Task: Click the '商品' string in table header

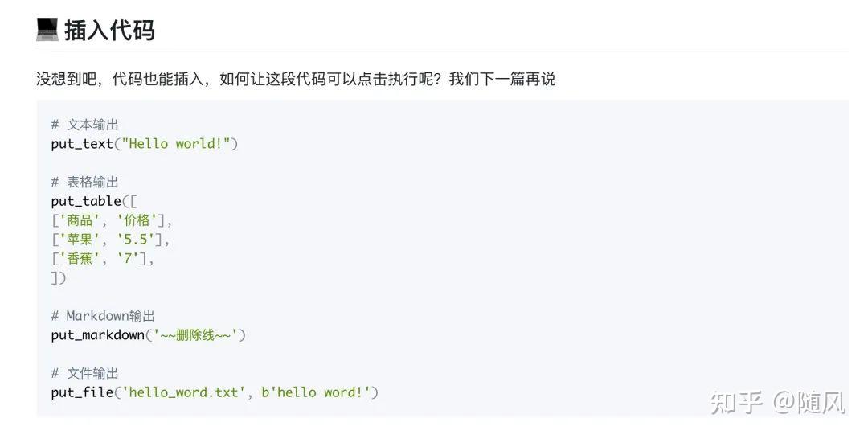Action: click(x=79, y=220)
